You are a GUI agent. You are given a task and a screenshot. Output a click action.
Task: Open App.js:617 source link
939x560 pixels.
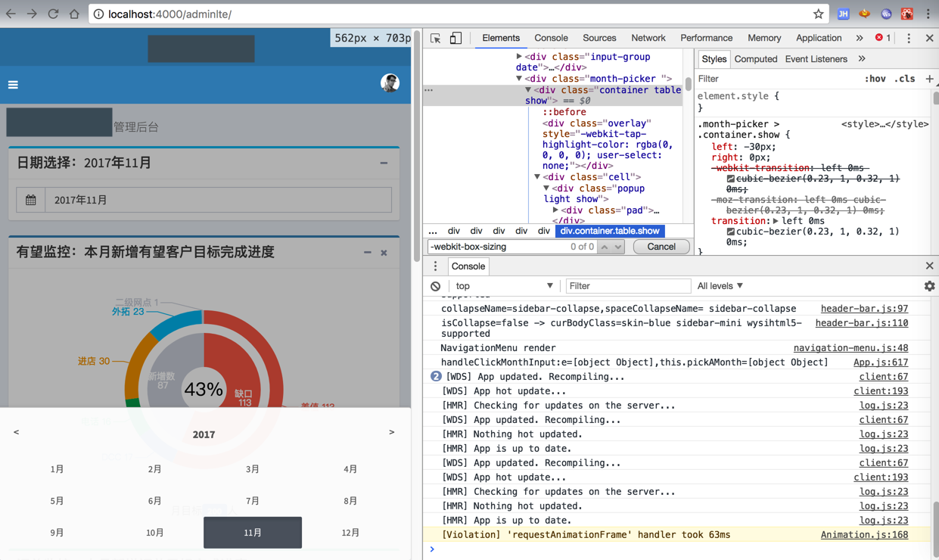coord(881,362)
